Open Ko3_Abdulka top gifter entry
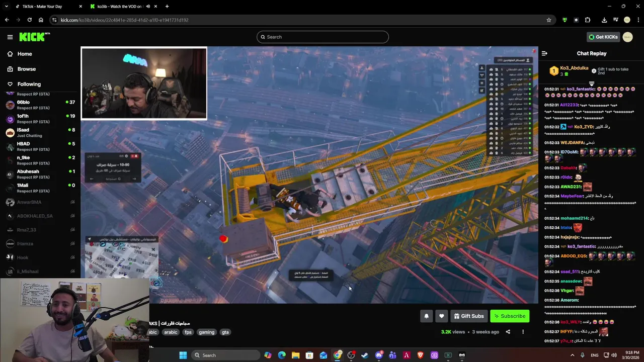Screen dimensions: 644x362 pos(568,71)
